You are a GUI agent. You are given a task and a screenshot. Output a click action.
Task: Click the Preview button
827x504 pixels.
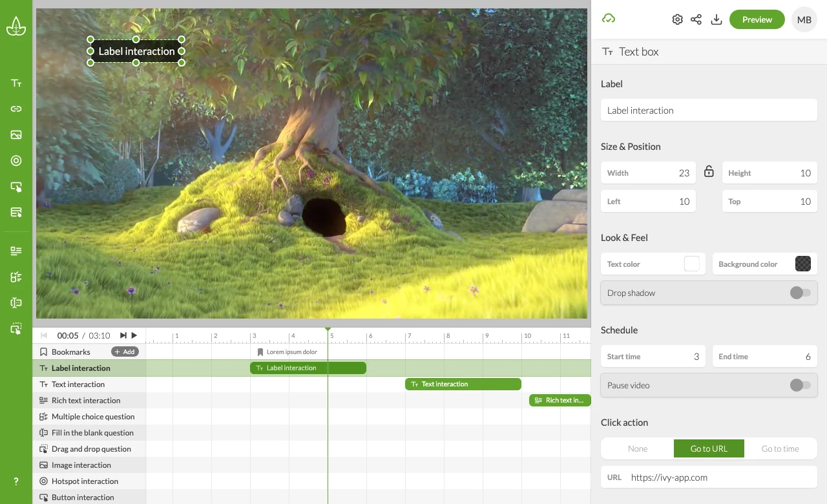pyautogui.click(x=757, y=19)
